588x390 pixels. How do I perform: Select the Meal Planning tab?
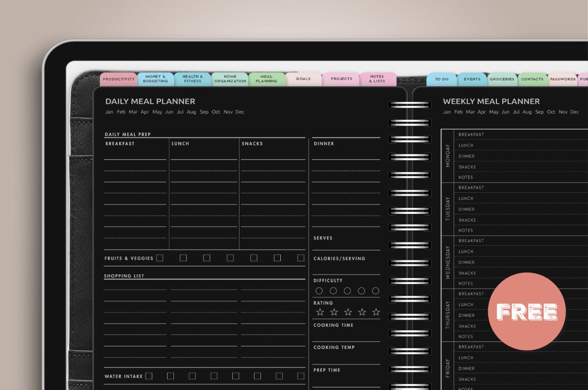[x=267, y=79]
